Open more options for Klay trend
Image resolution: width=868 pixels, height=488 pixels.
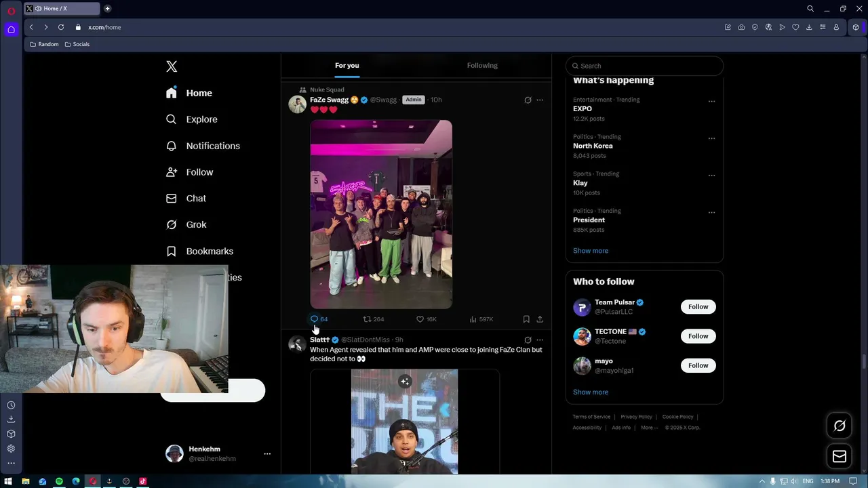(711, 176)
